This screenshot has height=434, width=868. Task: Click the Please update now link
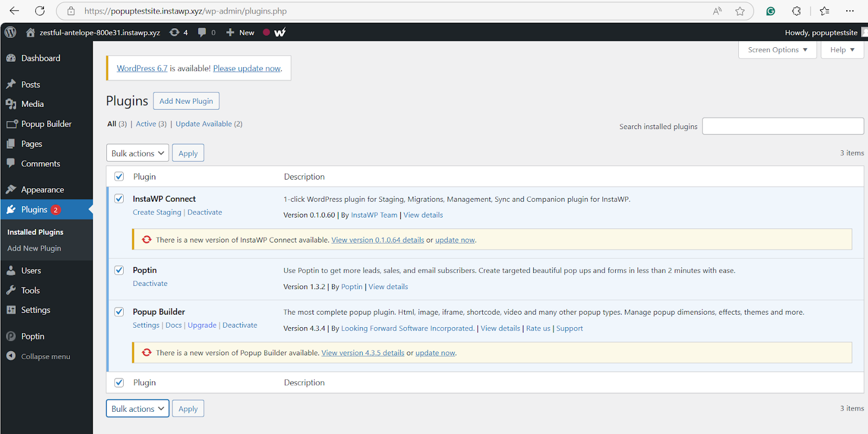[x=247, y=68]
